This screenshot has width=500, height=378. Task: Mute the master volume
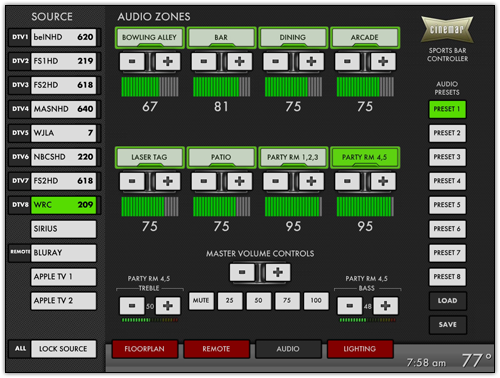pos(201,301)
